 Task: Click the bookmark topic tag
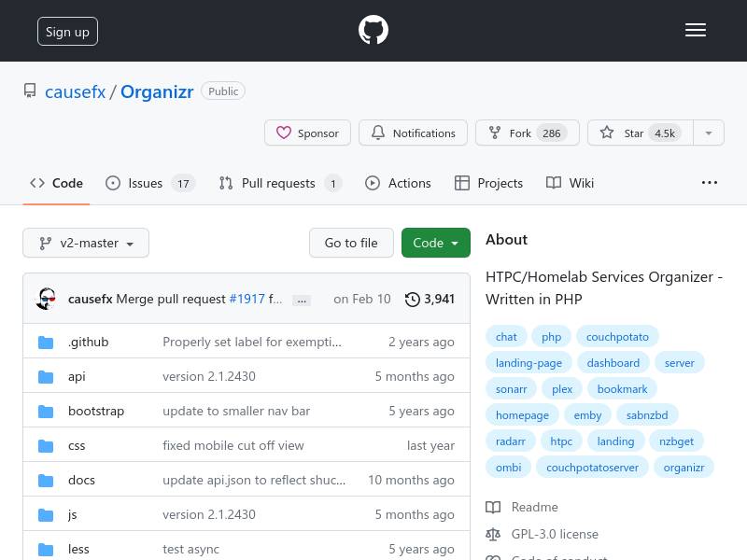(622, 389)
